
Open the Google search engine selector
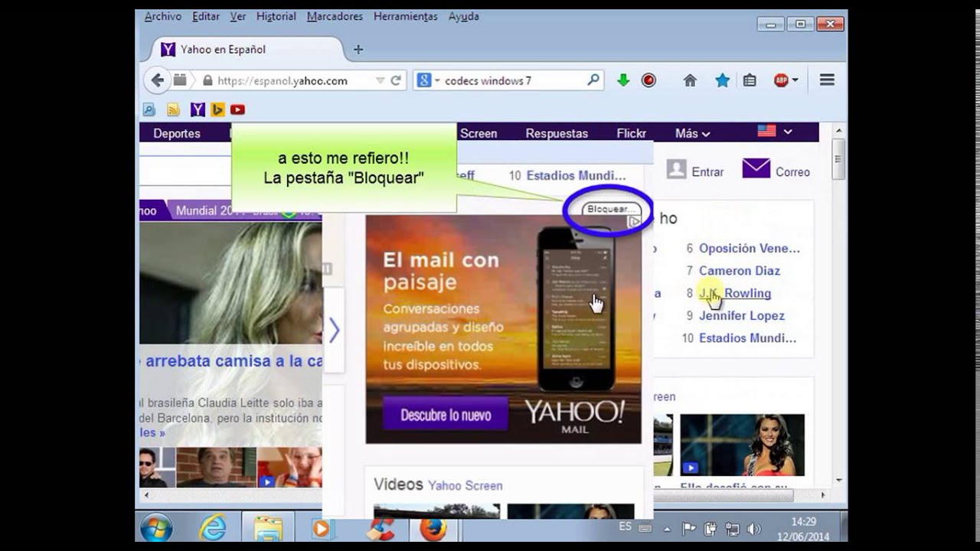428,80
